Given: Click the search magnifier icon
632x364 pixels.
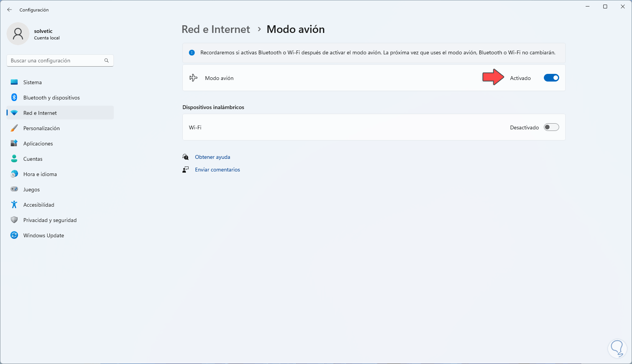Looking at the screenshot, I should [107, 60].
